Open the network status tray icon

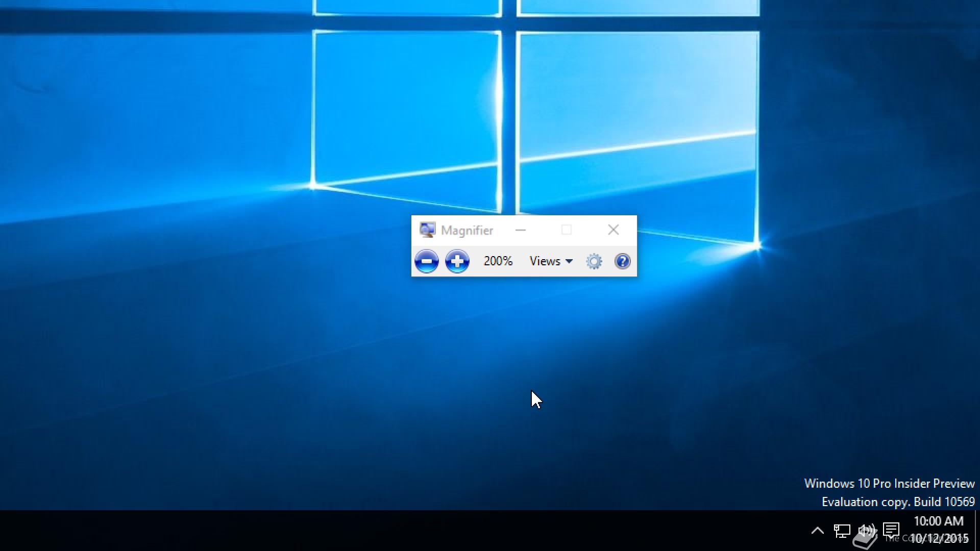pyautogui.click(x=842, y=531)
